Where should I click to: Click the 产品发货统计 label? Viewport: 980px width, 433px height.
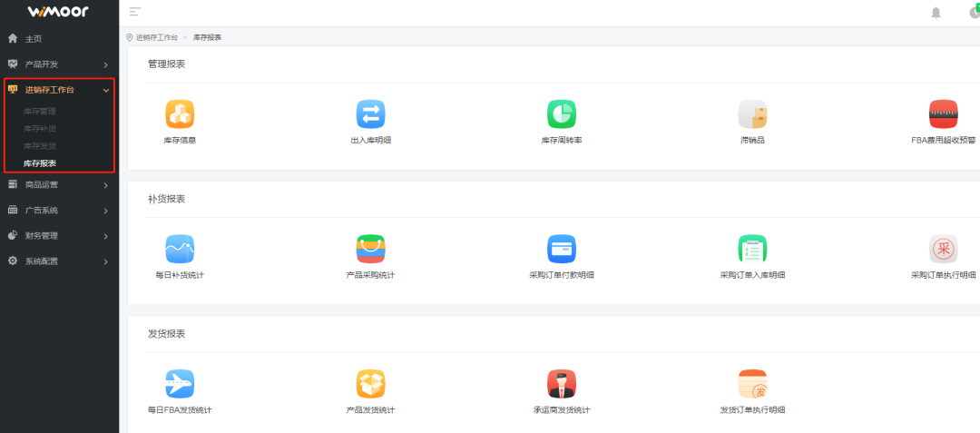click(x=371, y=410)
